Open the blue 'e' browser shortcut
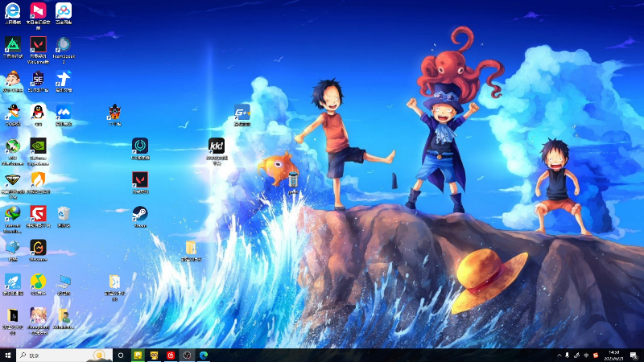This screenshot has width=644, height=362. point(13,13)
